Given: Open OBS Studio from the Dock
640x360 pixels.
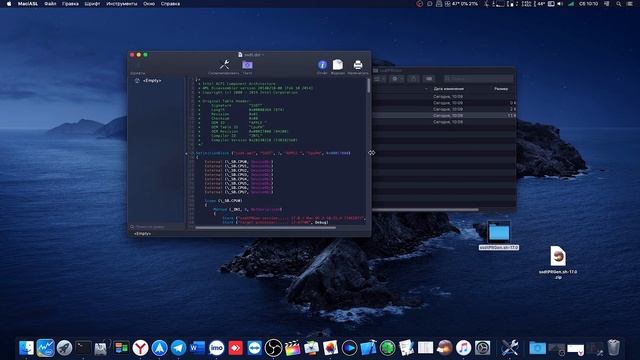Looking at the screenshot, I should [273, 348].
